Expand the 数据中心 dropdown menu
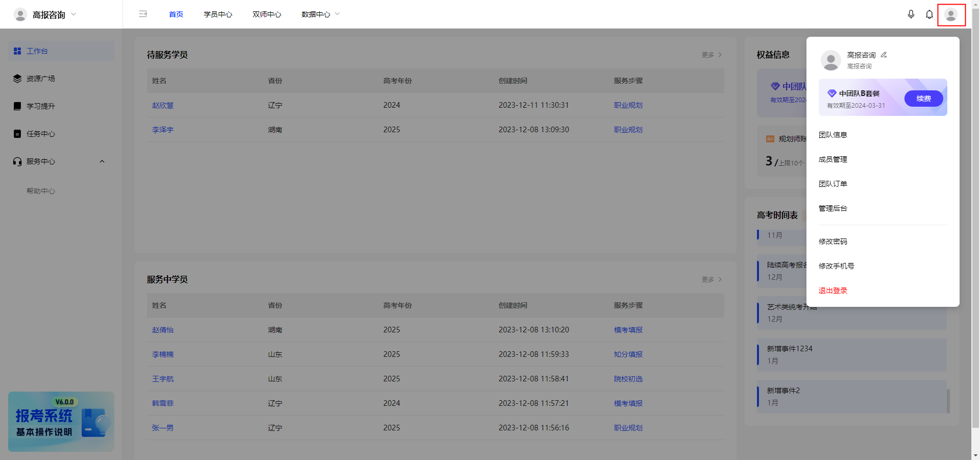 tap(321, 14)
